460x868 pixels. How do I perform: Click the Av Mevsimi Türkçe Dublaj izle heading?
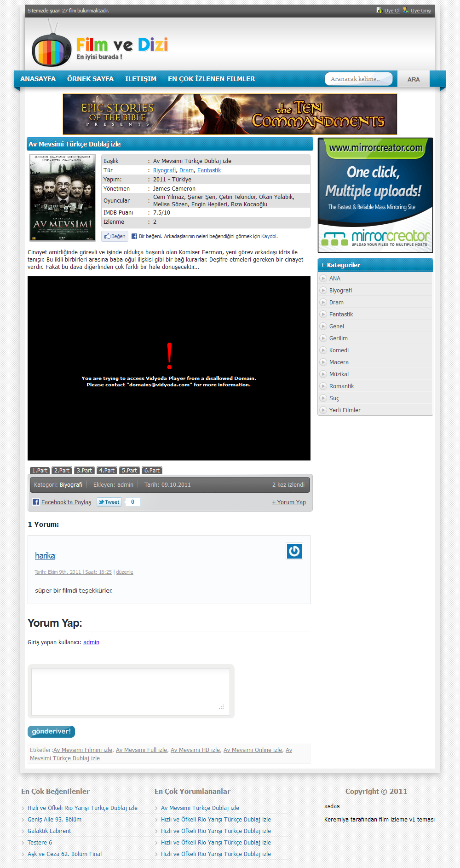point(75,144)
